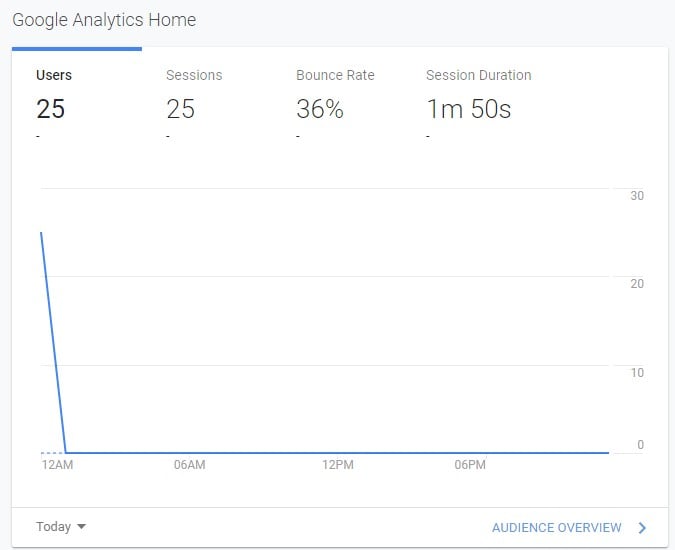Click the chevron right of Audience Overview

[x=642, y=528]
